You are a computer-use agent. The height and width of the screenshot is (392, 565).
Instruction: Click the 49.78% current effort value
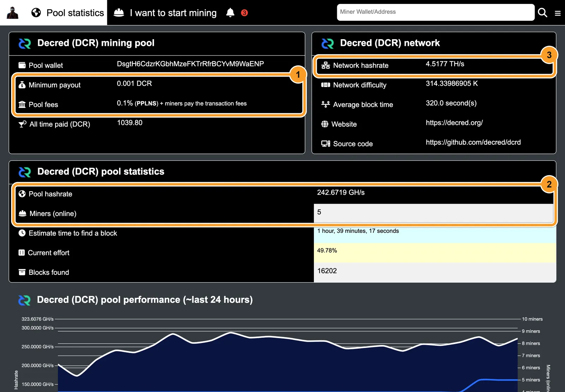click(327, 251)
